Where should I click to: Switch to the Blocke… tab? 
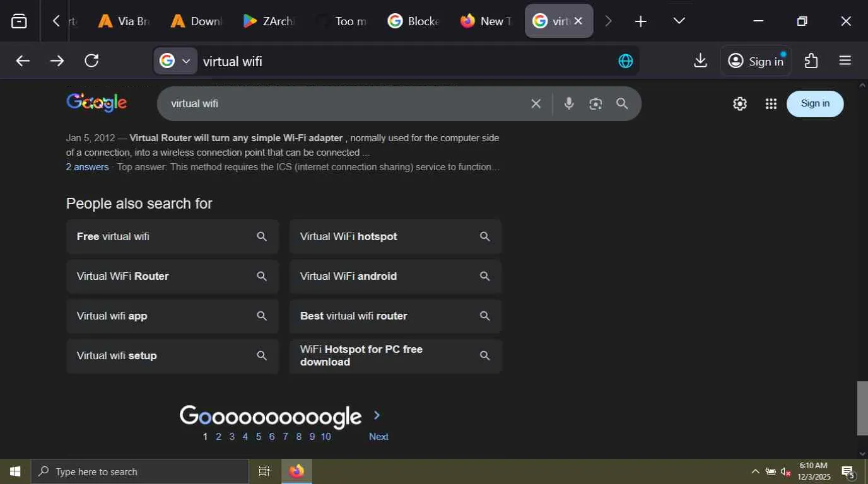(x=414, y=21)
